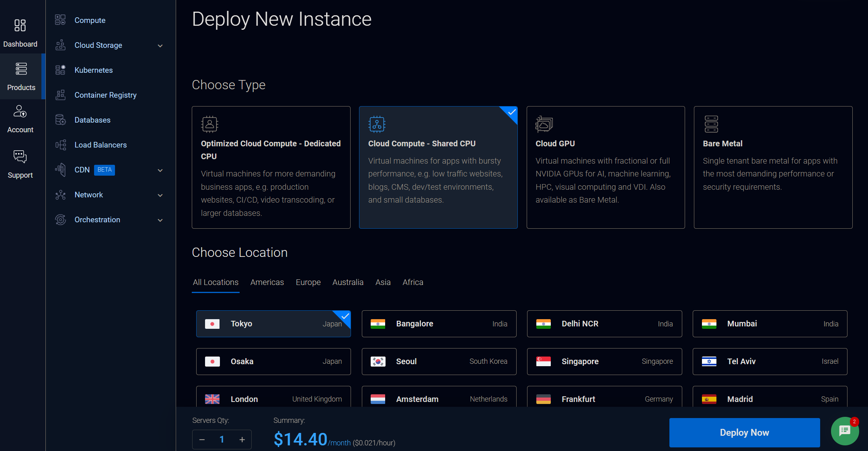Select the Load Balancers icon
The width and height of the screenshot is (868, 451).
tap(60, 145)
